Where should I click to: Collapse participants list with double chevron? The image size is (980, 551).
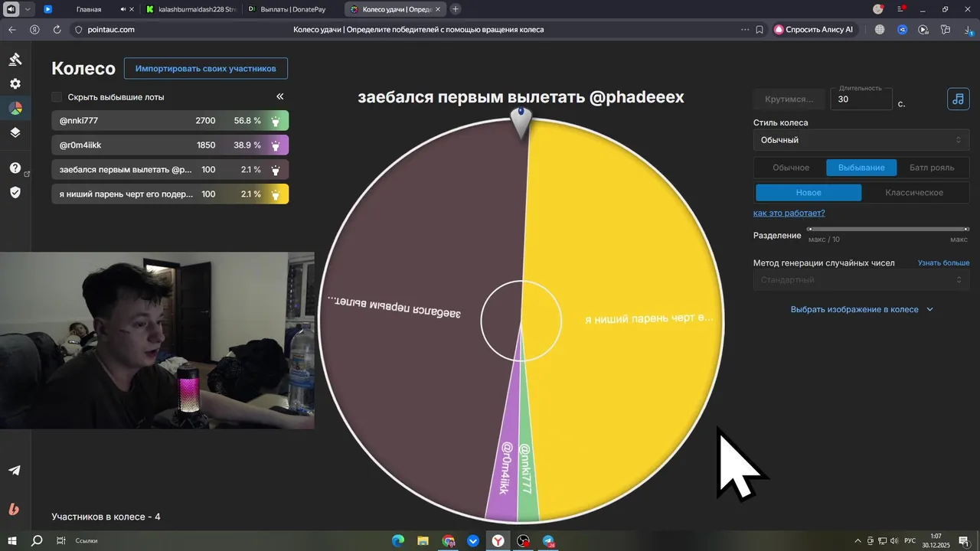(x=280, y=96)
